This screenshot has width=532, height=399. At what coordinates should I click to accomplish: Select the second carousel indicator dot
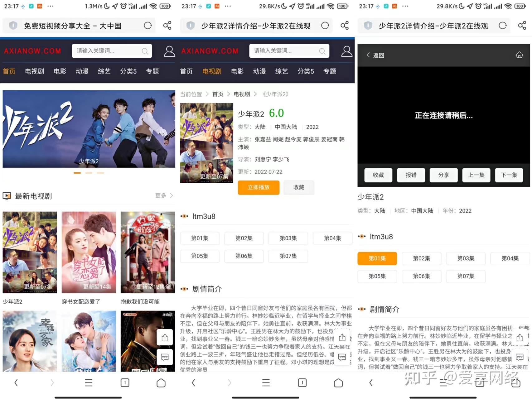point(89,172)
